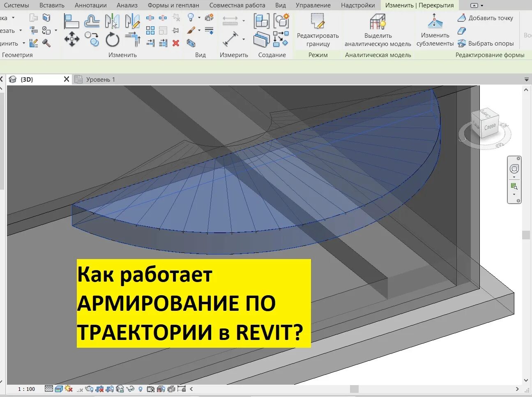Click Highlight Analytical Model icon
Image resolution: width=532 pixels, height=397 pixels.
point(378,22)
